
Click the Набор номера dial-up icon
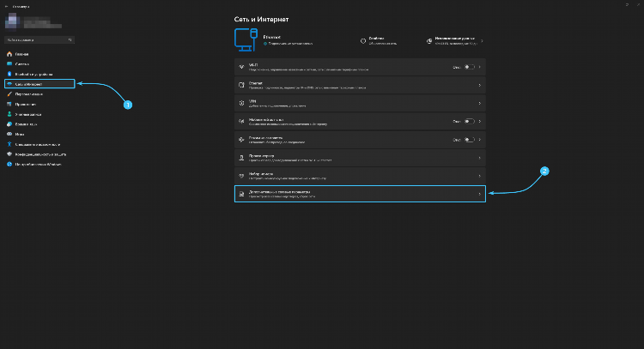click(x=241, y=176)
